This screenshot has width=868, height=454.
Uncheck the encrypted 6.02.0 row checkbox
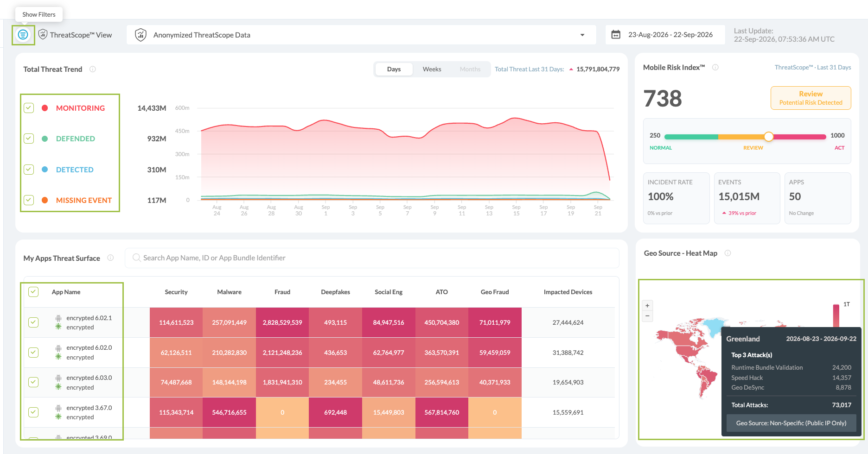(x=33, y=352)
